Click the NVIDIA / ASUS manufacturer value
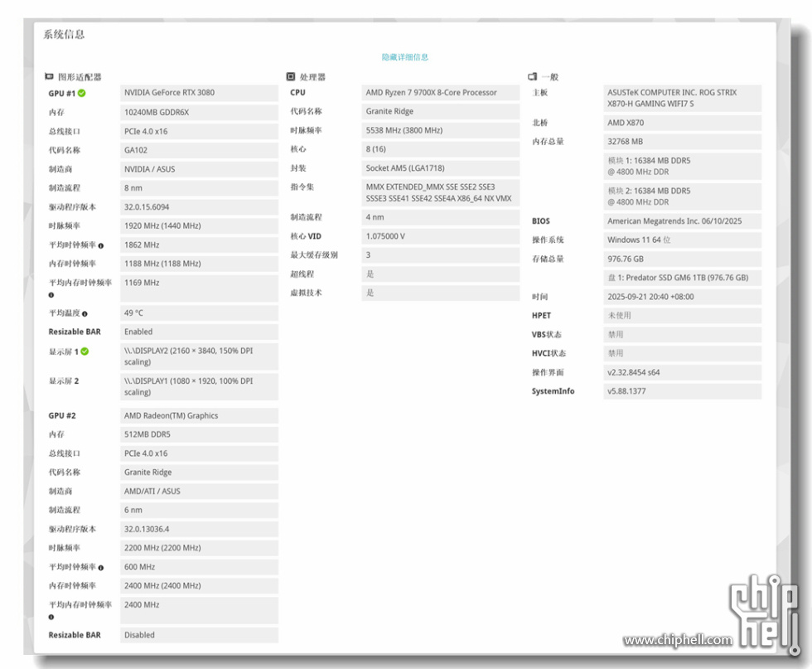Screen dimensions: 812x669 pos(200,169)
